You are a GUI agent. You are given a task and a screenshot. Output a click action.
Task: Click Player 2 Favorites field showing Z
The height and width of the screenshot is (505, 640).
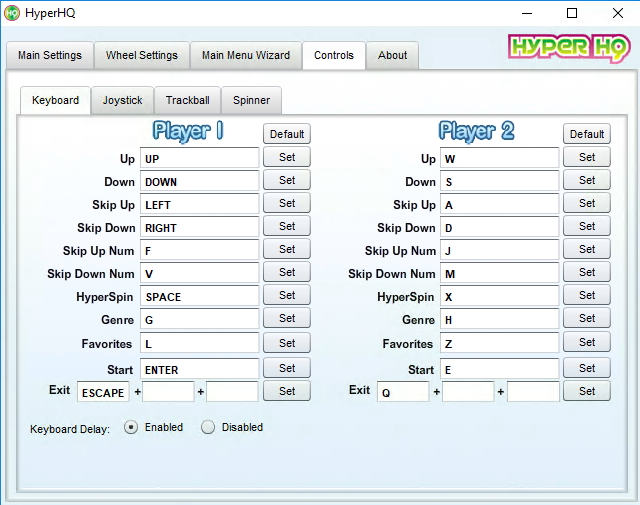500,343
